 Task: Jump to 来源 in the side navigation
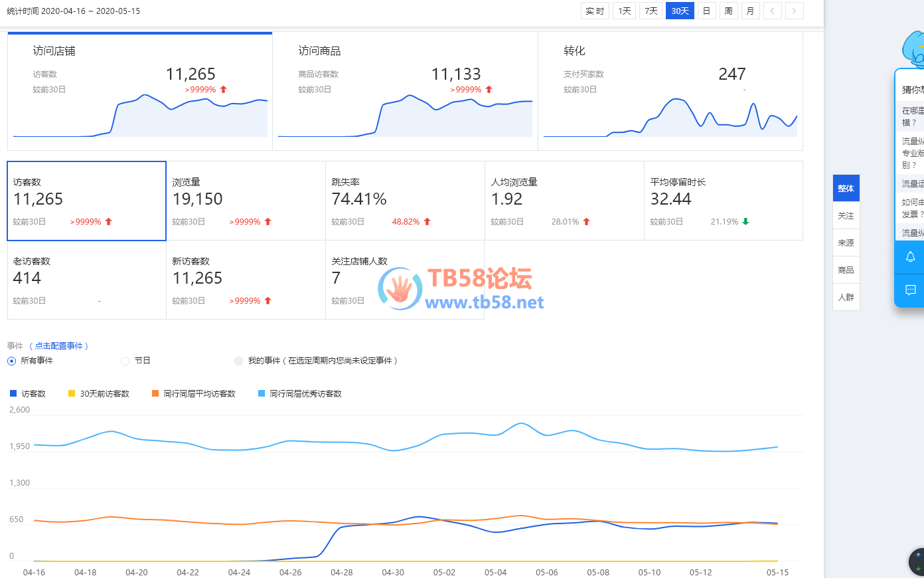click(846, 243)
